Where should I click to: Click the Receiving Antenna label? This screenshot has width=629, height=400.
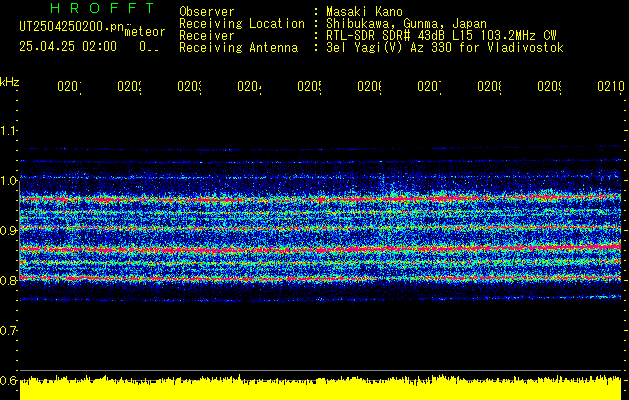click(x=239, y=48)
